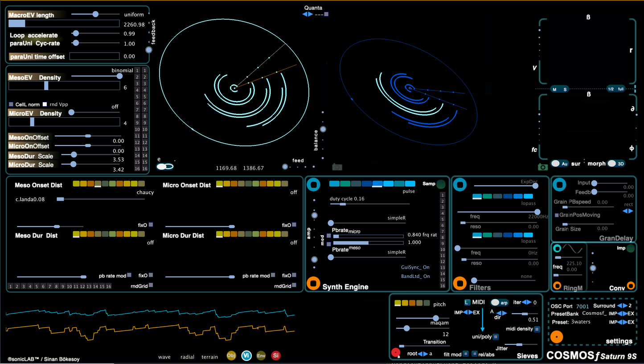Screen dimensions: 644x364
Task: Click the MIDI IMP/EX arrows in Sieves
Action: (467, 312)
